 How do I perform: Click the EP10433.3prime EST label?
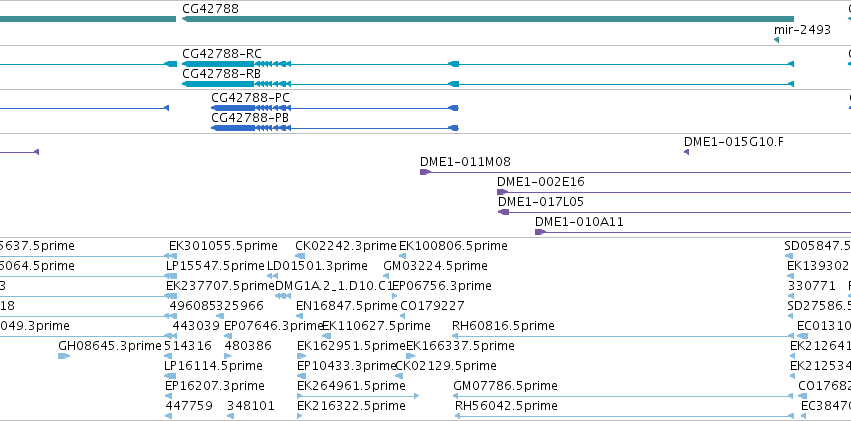(x=347, y=366)
